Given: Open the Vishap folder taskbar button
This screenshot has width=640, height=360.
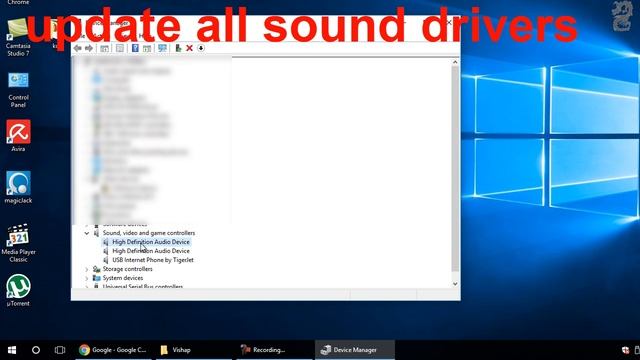Looking at the screenshot, I should click(x=193, y=350).
